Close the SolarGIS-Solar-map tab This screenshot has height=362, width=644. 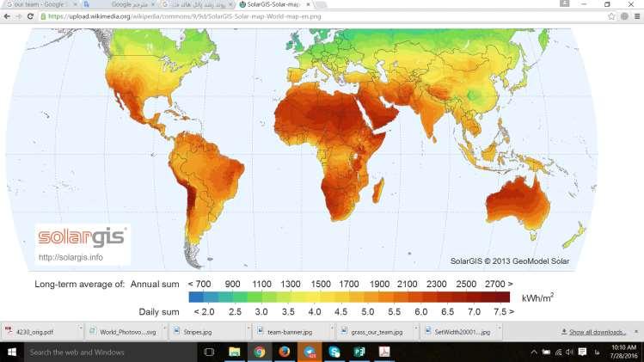click(308, 4)
